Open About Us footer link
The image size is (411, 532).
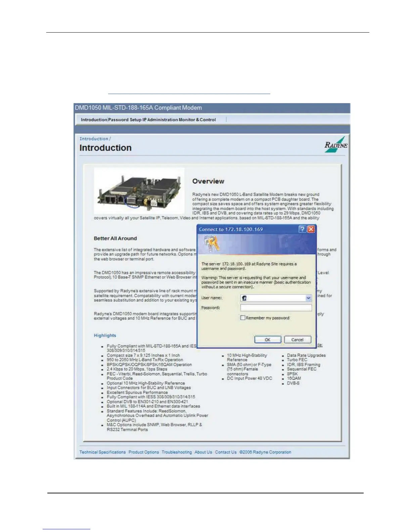[203, 452]
